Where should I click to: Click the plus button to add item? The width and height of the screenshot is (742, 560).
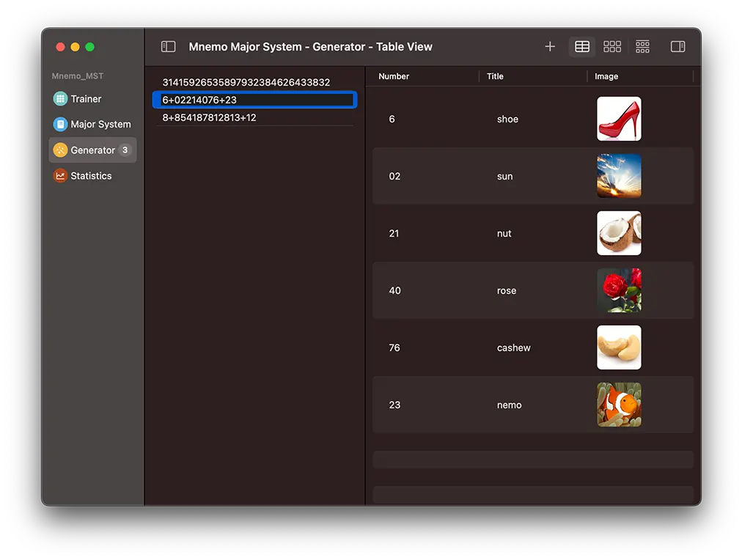[549, 45]
